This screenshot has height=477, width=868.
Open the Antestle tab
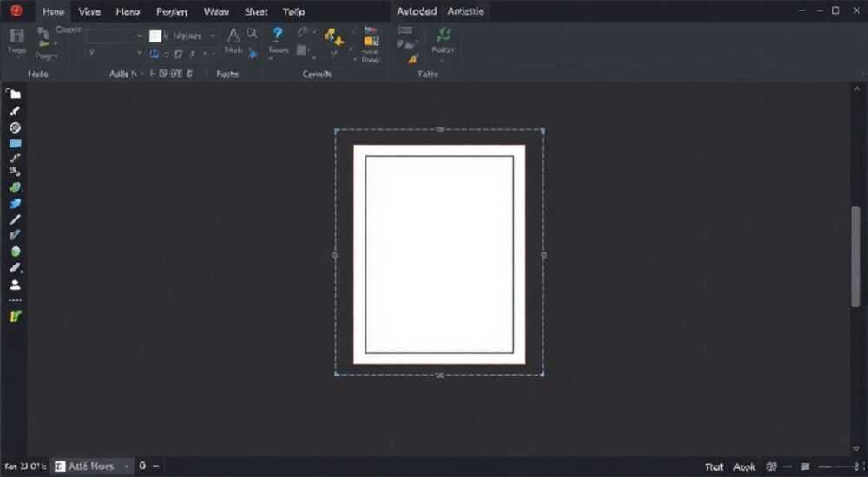(x=465, y=11)
